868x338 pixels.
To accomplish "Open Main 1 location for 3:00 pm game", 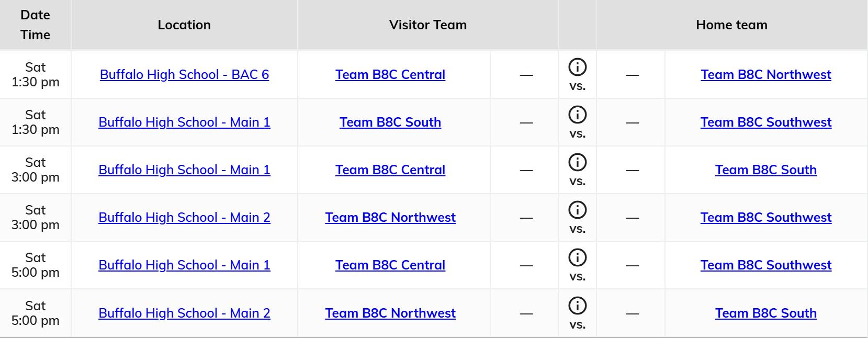I will (x=184, y=170).
